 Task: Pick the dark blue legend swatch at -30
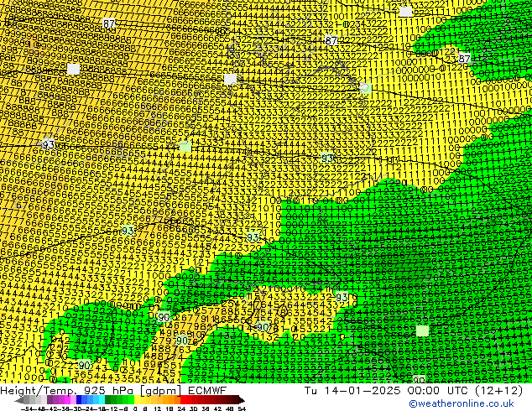(79, 400)
